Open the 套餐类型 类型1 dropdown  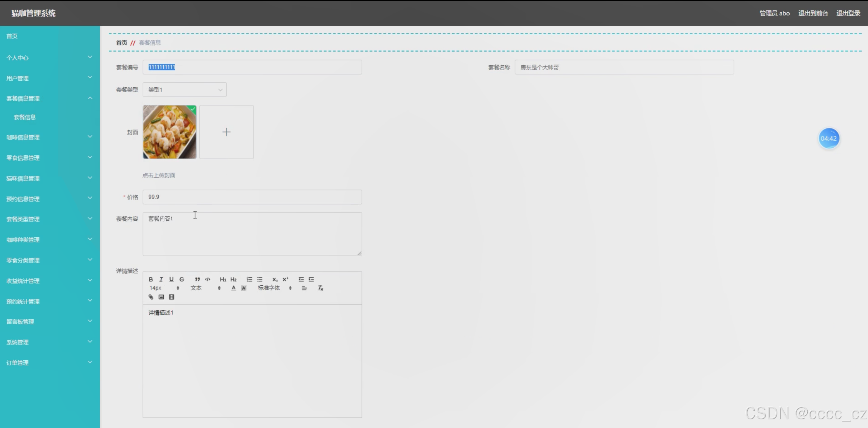(x=184, y=90)
